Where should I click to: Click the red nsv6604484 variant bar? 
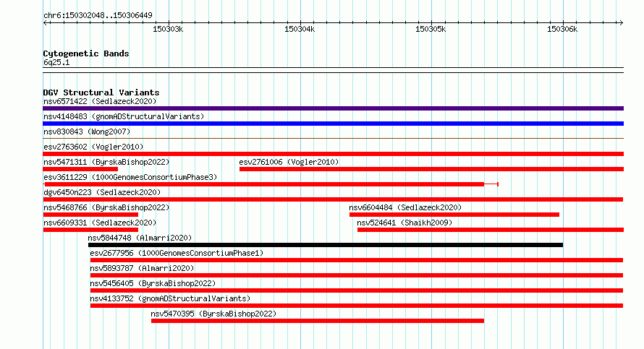tap(454, 215)
